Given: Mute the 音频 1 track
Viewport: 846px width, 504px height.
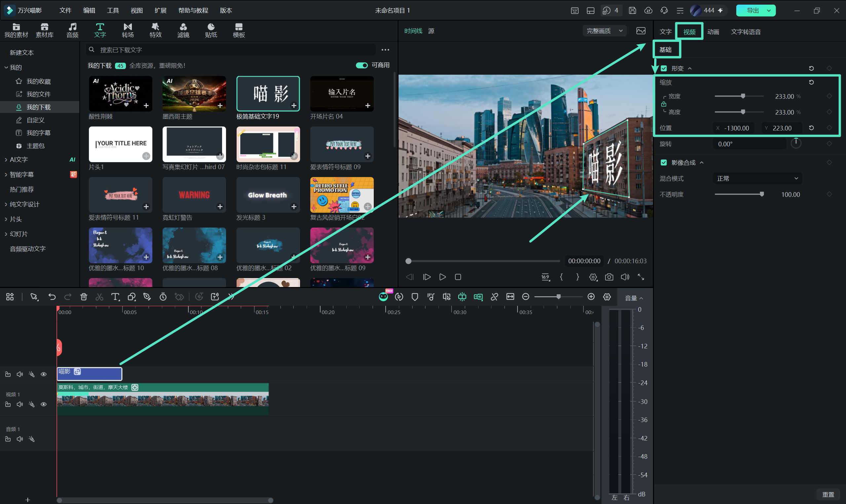Looking at the screenshot, I should pyautogui.click(x=20, y=439).
